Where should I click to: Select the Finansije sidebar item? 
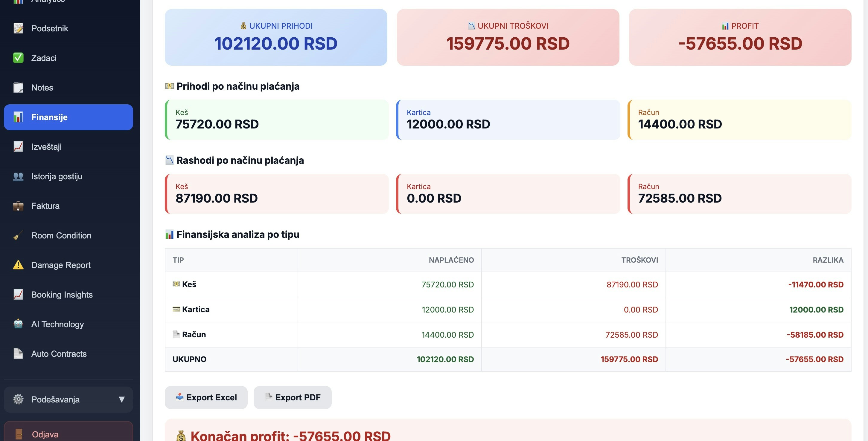coord(68,117)
